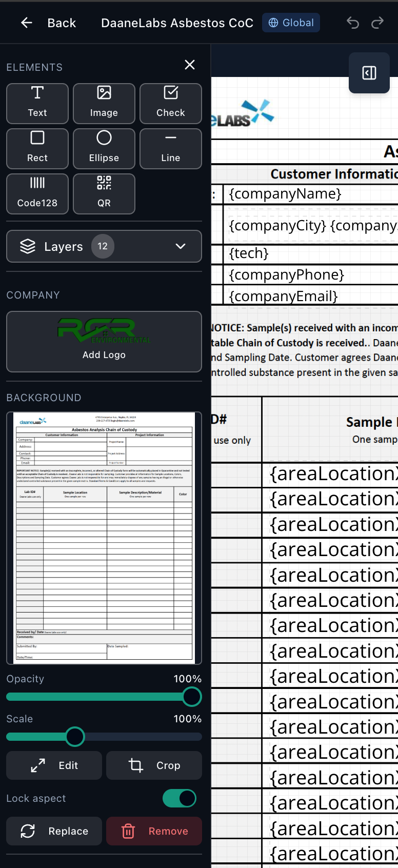The width and height of the screenshot is (398, 868).
Task: Click the Layers stack icon
Action: 28,246
